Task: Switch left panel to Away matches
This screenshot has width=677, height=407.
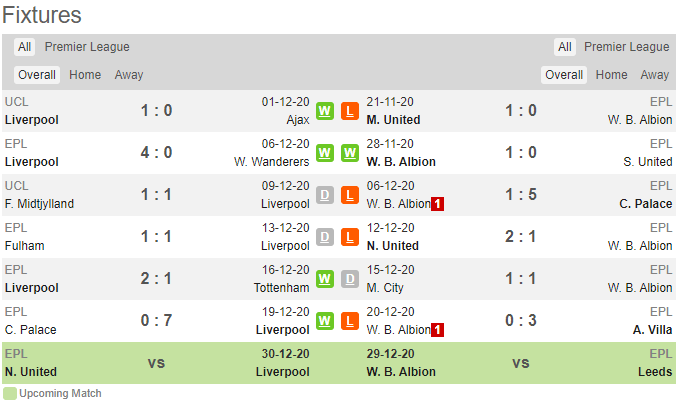Action: (x=129, y=75)
